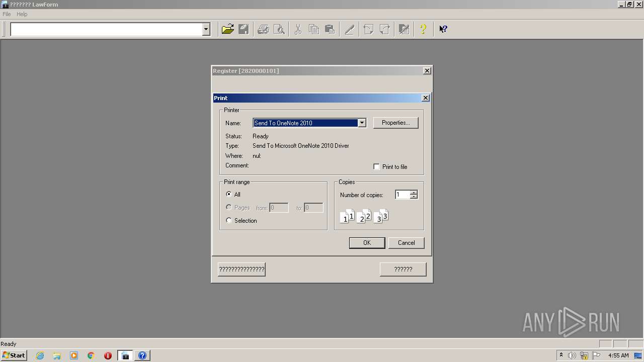Image resolution: width=644 pixels, height=362 pixels.
Task: Show hidden tray icons arrow
Action: click(561, 355)
